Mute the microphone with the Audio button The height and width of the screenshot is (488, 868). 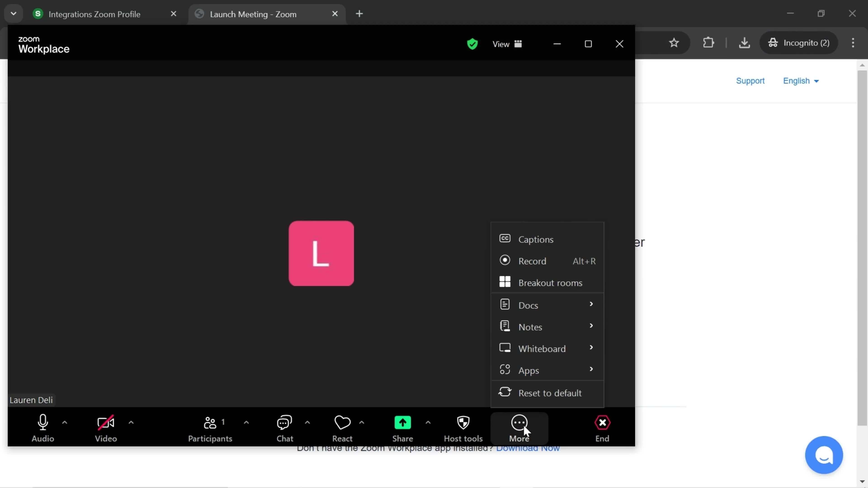tap(43, 428)
